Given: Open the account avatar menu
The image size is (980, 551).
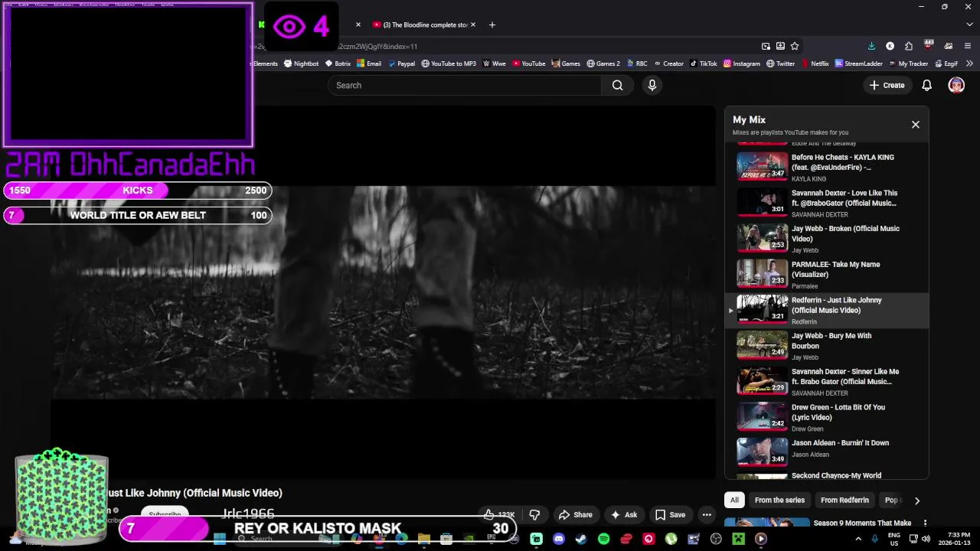Looking at the screenshot, I should (x=956, y=85).
